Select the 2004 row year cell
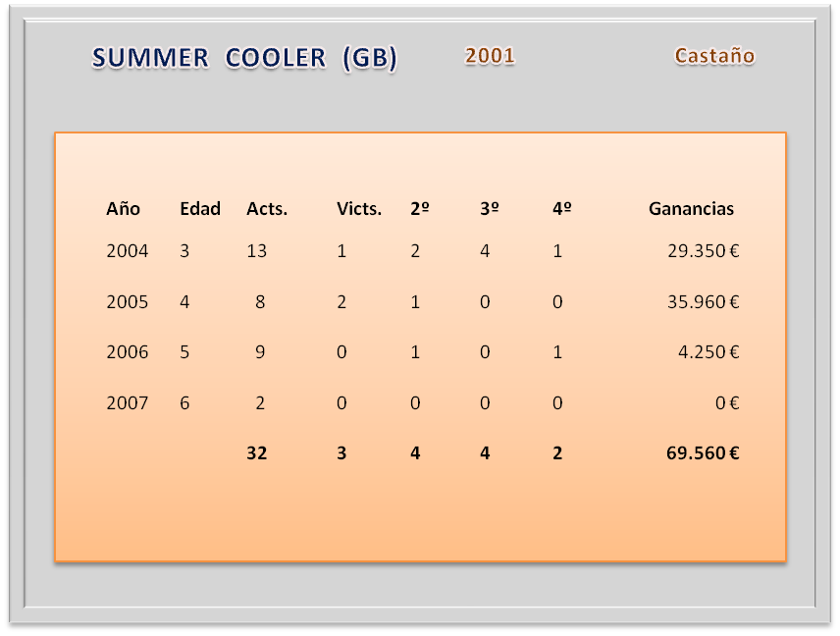The image size is (840, 636). [x=128, y=251]
